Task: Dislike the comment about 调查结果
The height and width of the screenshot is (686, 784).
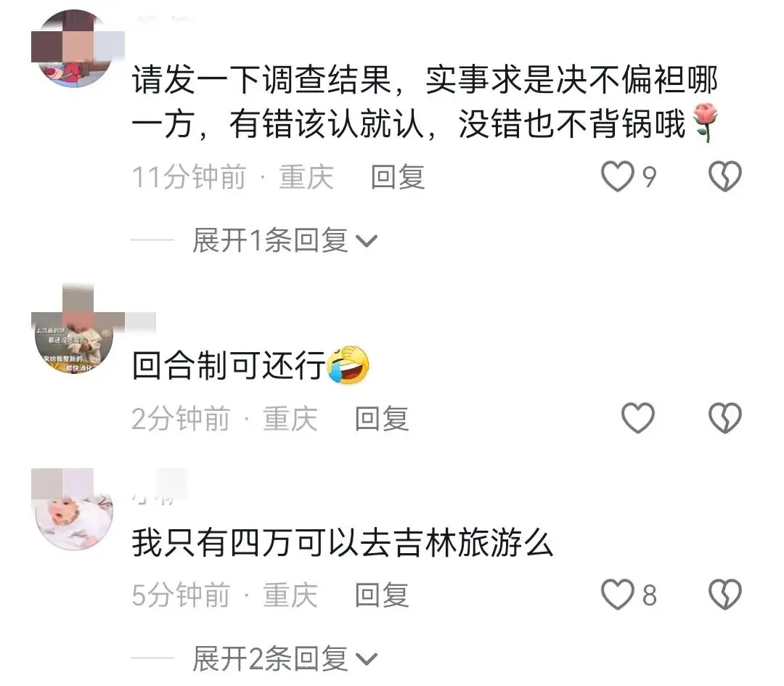Action: 725,176
